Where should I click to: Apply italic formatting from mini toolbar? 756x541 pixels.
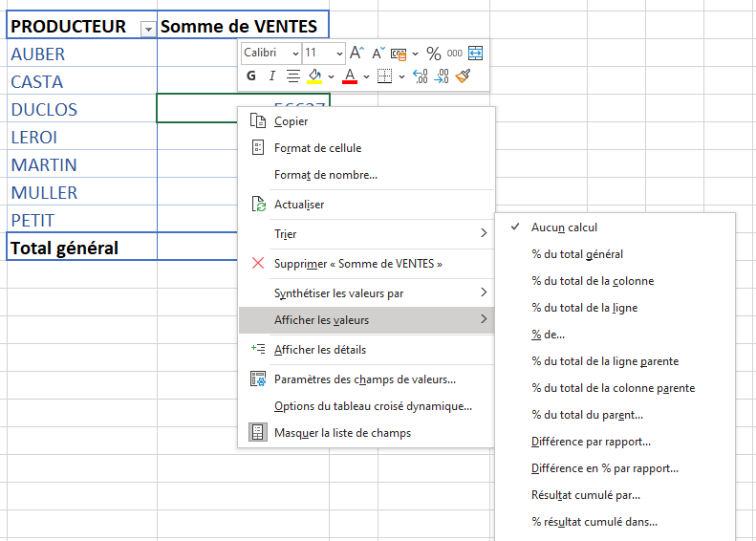[272, 76]
